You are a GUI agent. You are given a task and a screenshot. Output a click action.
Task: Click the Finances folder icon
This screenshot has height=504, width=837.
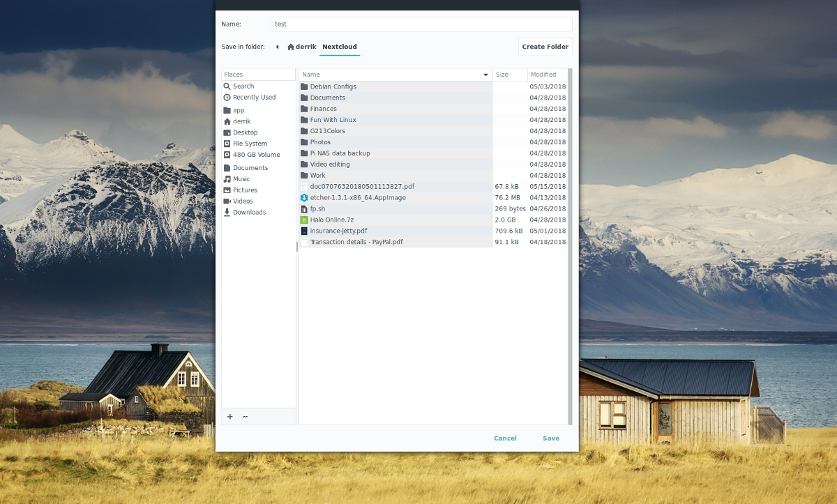304,109
